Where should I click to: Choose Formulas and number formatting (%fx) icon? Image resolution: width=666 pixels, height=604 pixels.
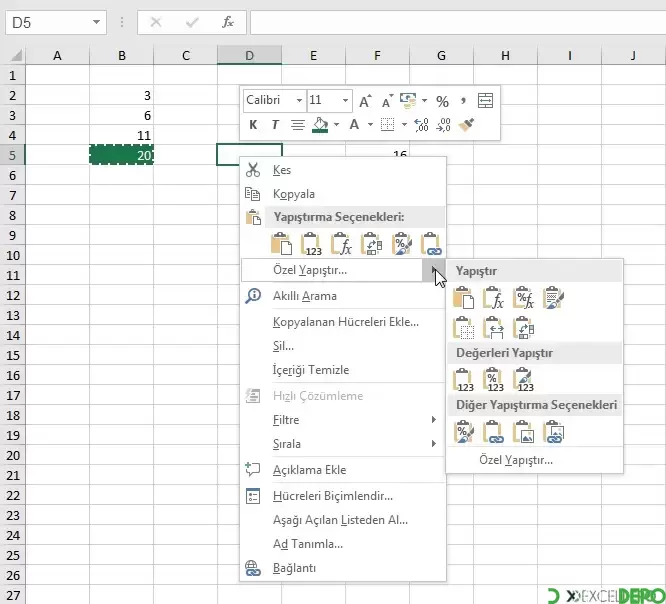[523, 297]
